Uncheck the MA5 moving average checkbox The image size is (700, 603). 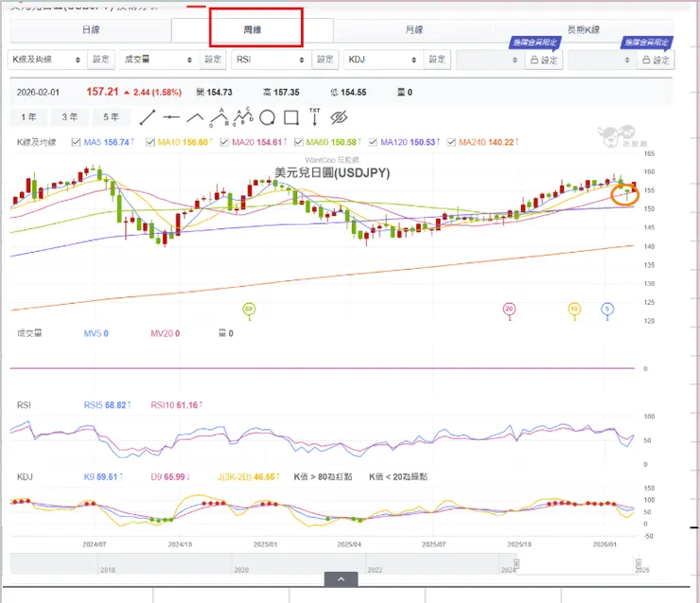[76, 142]
